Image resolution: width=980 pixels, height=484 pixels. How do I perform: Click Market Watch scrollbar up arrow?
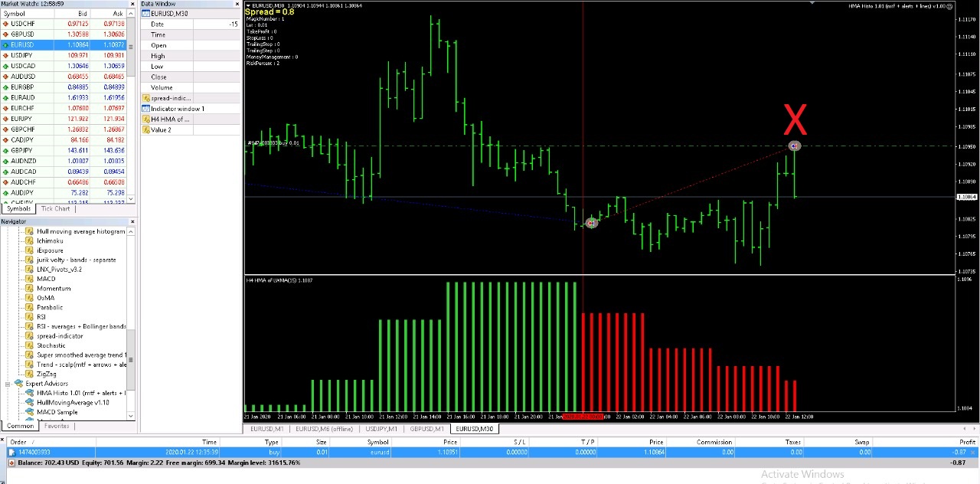pyautogui.click(x=132, y=14)
